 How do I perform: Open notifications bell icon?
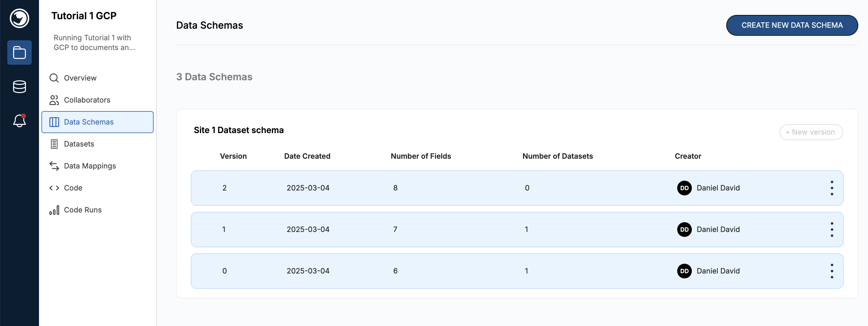tap(19, 121)
